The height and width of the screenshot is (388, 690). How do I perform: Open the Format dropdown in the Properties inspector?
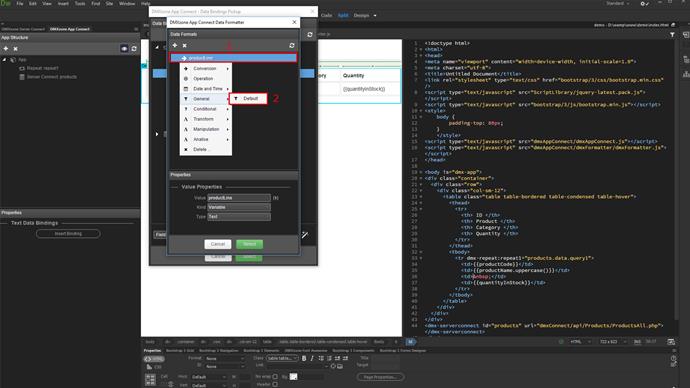point(225,359)
